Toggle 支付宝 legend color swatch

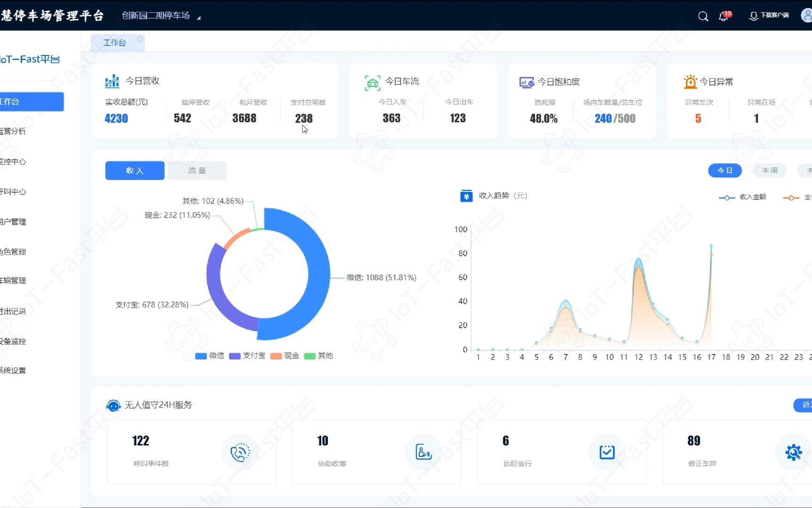235,356
